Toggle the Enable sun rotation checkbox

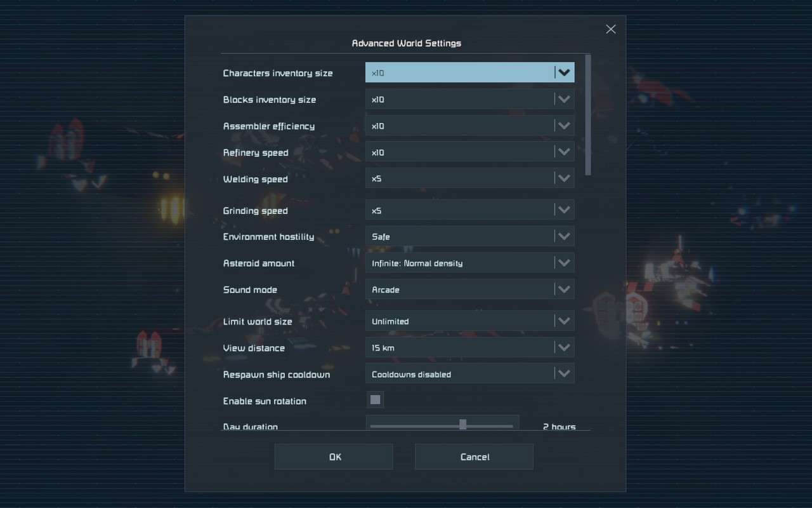coord(375,400)
